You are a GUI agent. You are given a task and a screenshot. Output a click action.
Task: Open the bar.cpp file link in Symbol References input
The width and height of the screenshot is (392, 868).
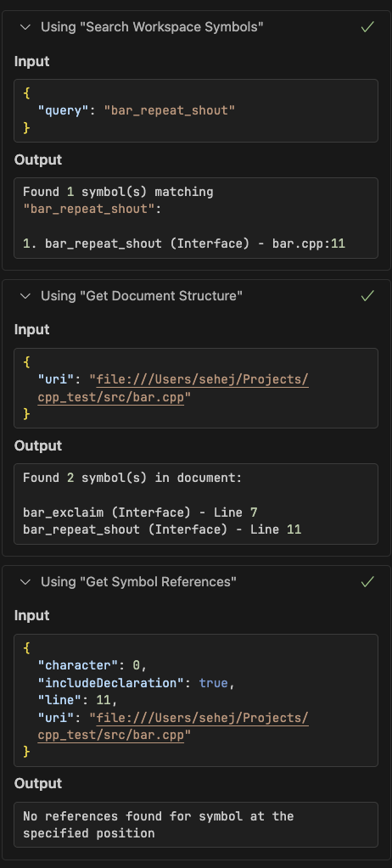(173, 726)
